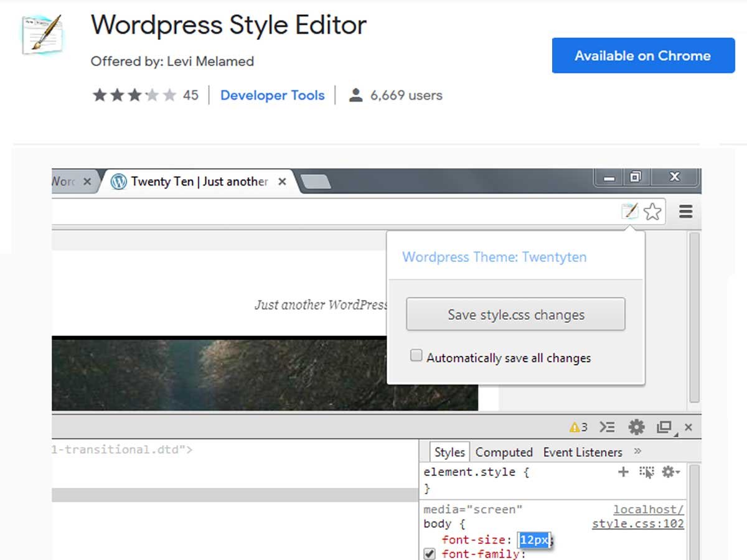
Task: Open the Styles pane gear dropdown
Action: point(670,472)
